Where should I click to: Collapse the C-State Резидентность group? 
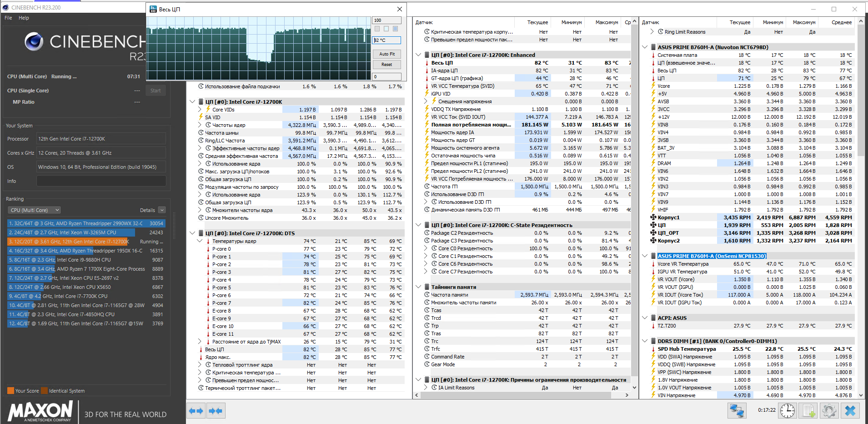pos(418,225)
